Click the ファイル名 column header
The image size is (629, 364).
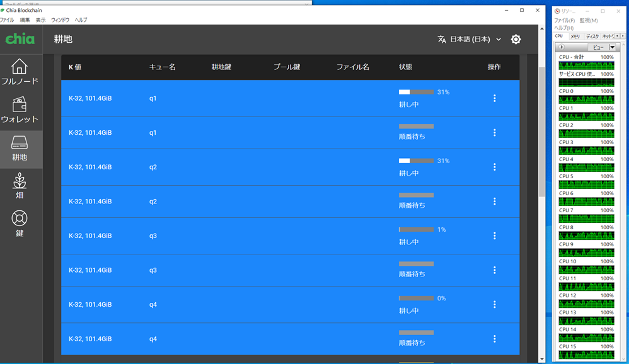pyautogui.click(x=352, y=67)
